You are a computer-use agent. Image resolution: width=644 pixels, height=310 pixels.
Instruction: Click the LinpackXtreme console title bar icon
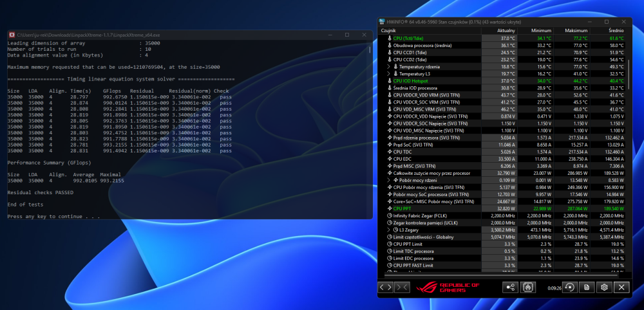[12, 35]
